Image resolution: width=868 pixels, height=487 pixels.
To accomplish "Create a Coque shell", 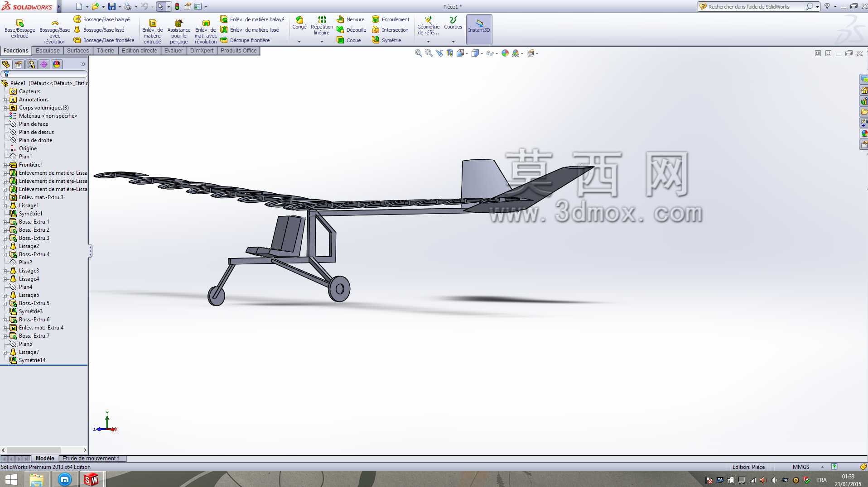I will [349, 40].
